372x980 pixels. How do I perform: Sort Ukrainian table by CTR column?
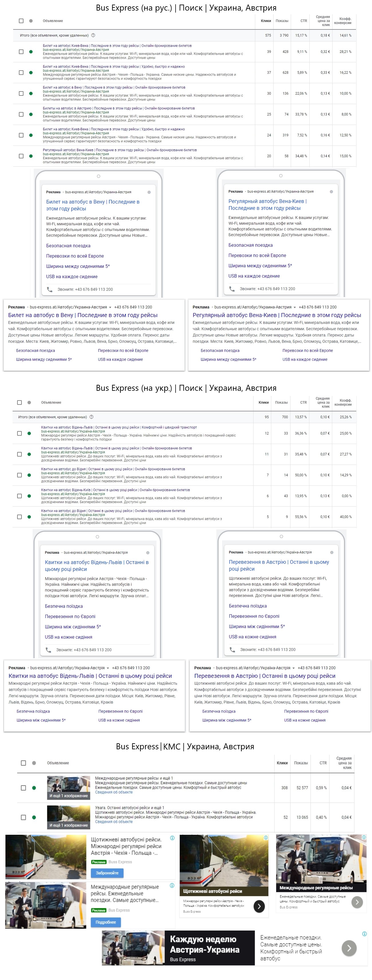tap(303, 403)
